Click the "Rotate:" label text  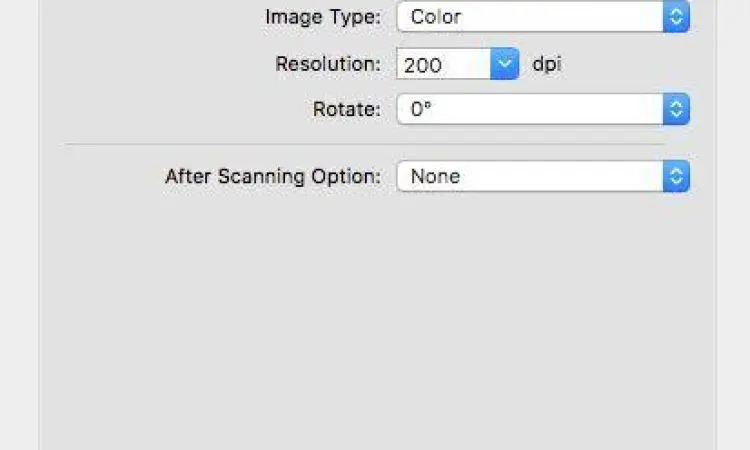pos(347,109)
